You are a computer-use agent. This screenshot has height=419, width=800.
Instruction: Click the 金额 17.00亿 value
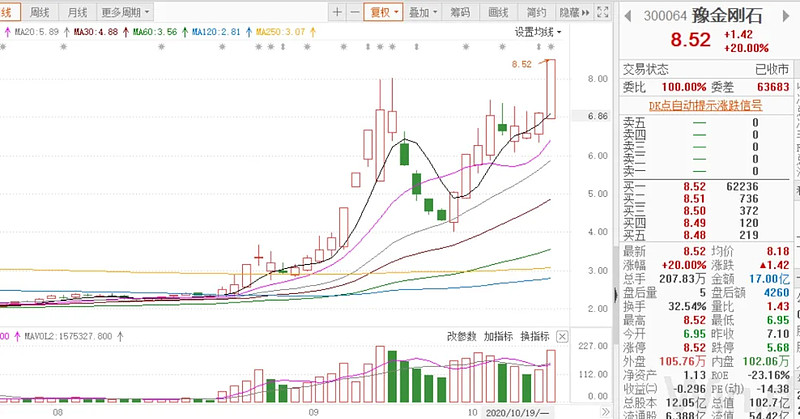coord(769,279)
